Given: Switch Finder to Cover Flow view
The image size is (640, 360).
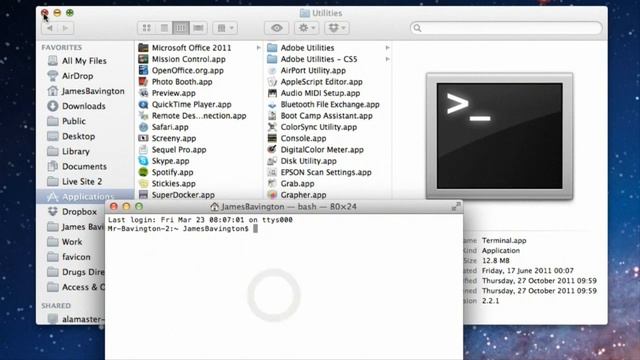Looking at the screenshot, I should [x=198, y=28].
